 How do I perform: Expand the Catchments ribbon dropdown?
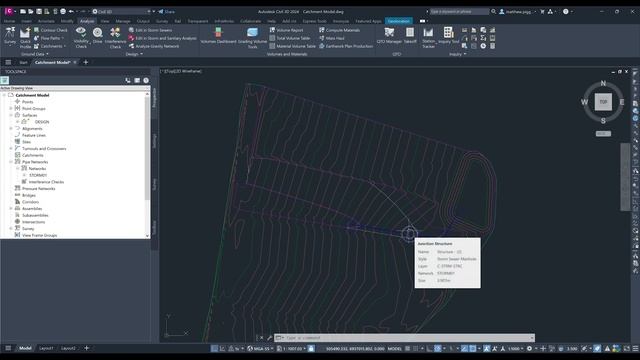pos(65,46)
